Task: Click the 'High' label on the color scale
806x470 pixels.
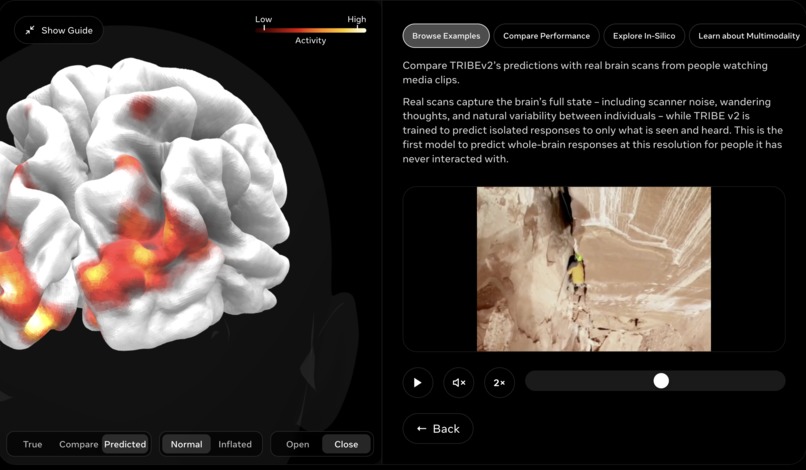Action: (x=356, y=20)
